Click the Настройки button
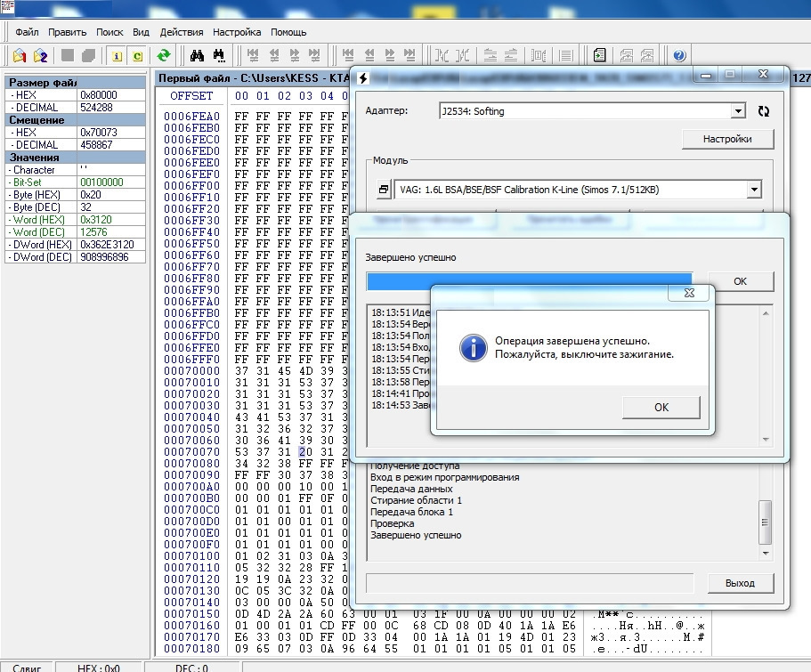Image resolution: width=811 pixels, height=672 pixels. coord(727,139)
